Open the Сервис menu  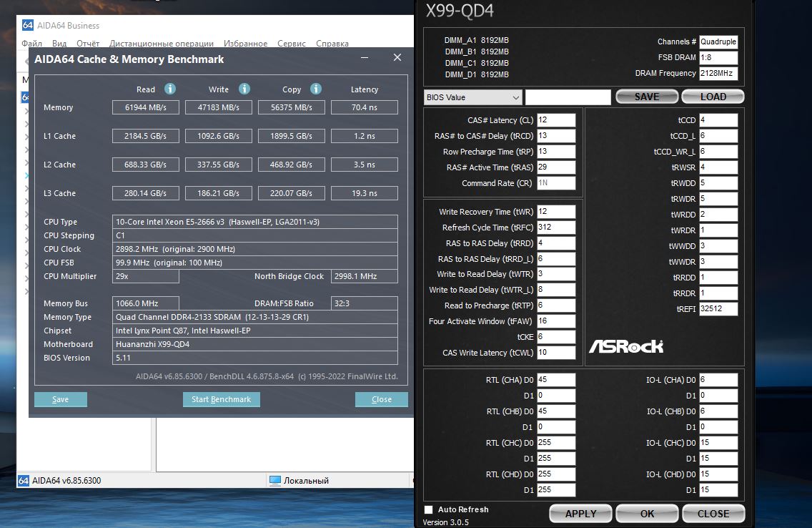292,44
